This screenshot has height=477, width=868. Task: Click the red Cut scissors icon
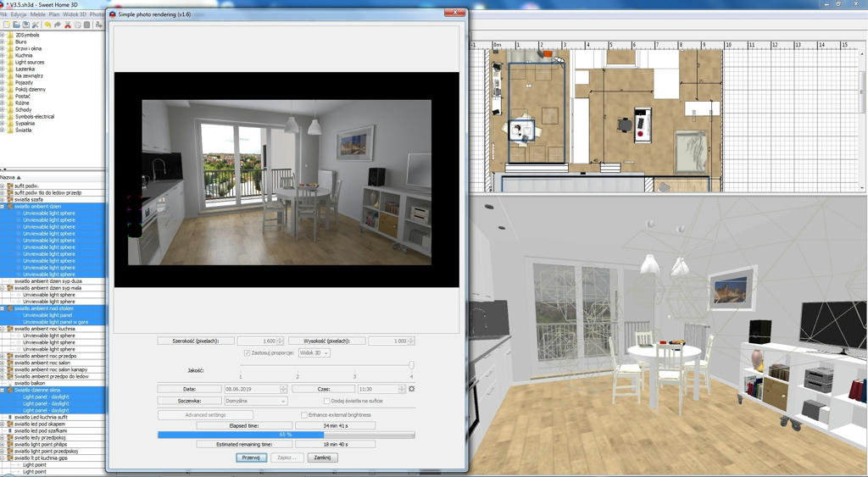(x=68, y=25)
